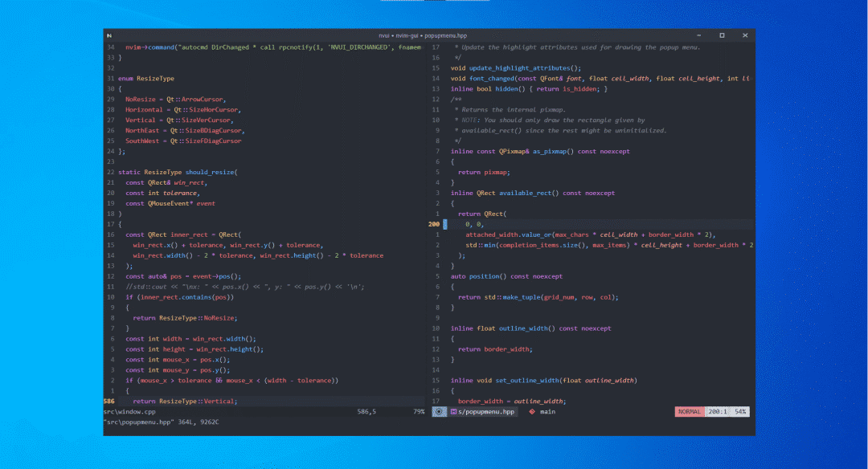
Task: Click 'inline const QPixmap& as_pixmap()' line
Action: click(x=540, y=152)
